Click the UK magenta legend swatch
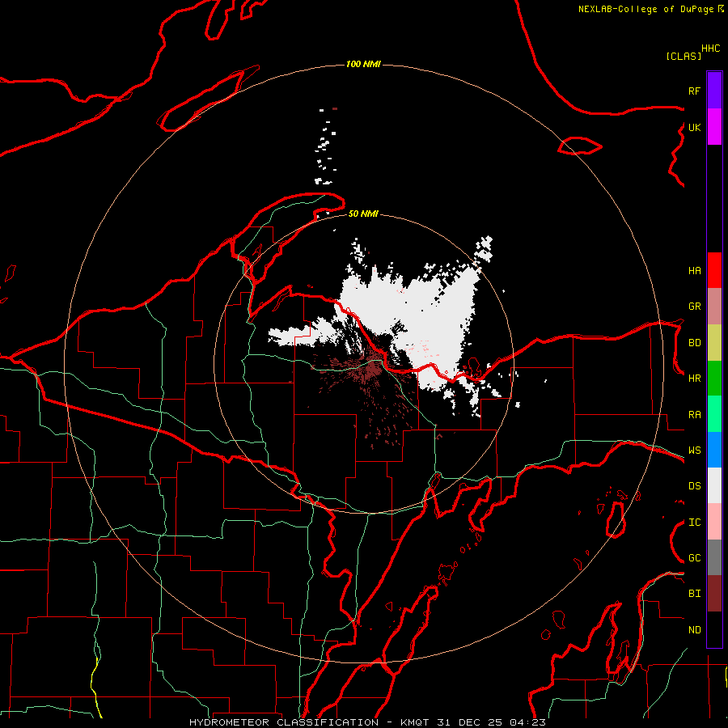The height and width of the screenshot is (728, 728). [714, 127]
